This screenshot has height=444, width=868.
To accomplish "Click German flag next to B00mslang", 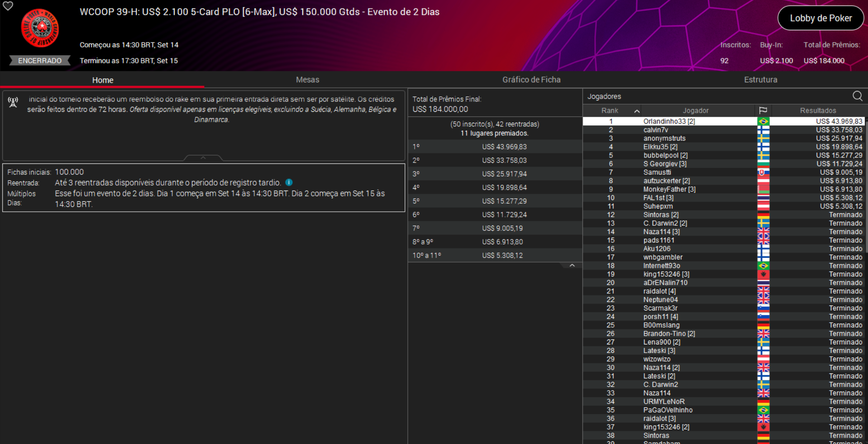I will (763, 325).
